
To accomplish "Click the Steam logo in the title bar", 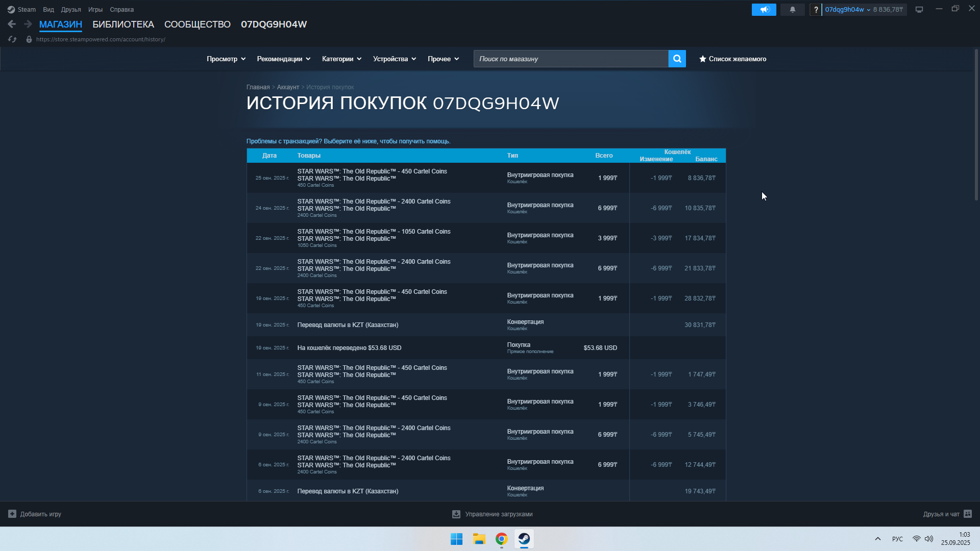I will (11, 10).
